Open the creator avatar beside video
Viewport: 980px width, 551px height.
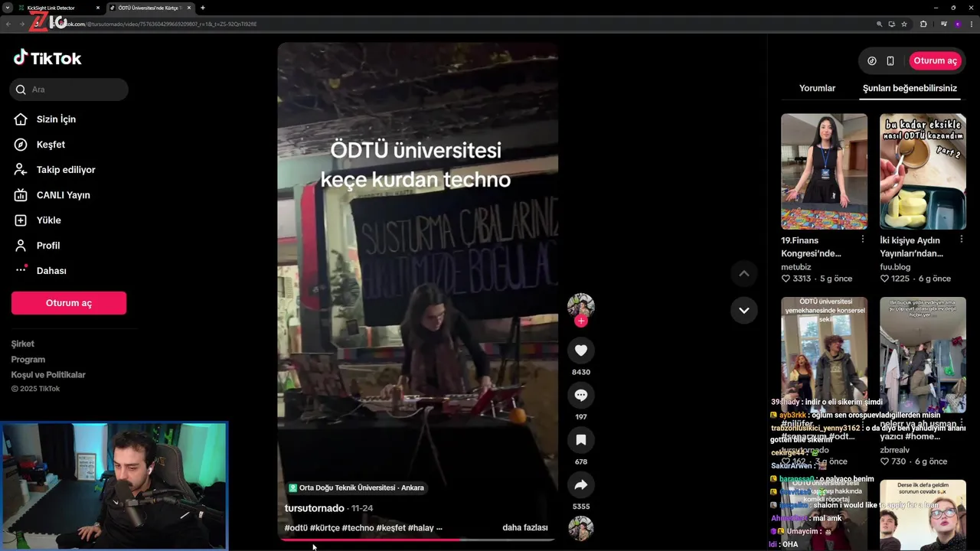click(581, 306)
